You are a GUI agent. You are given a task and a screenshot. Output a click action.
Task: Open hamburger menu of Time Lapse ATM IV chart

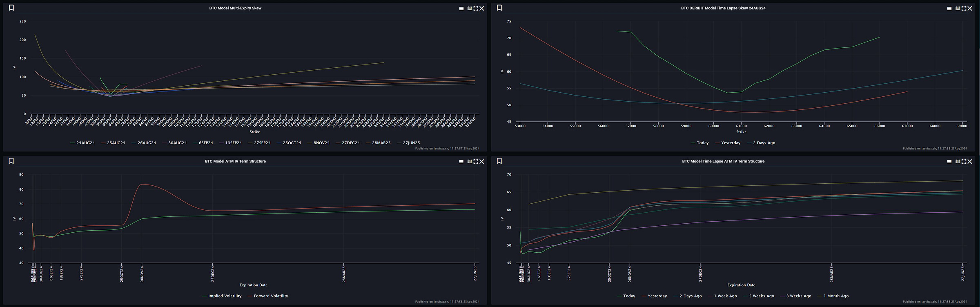[x=949, y=162]
